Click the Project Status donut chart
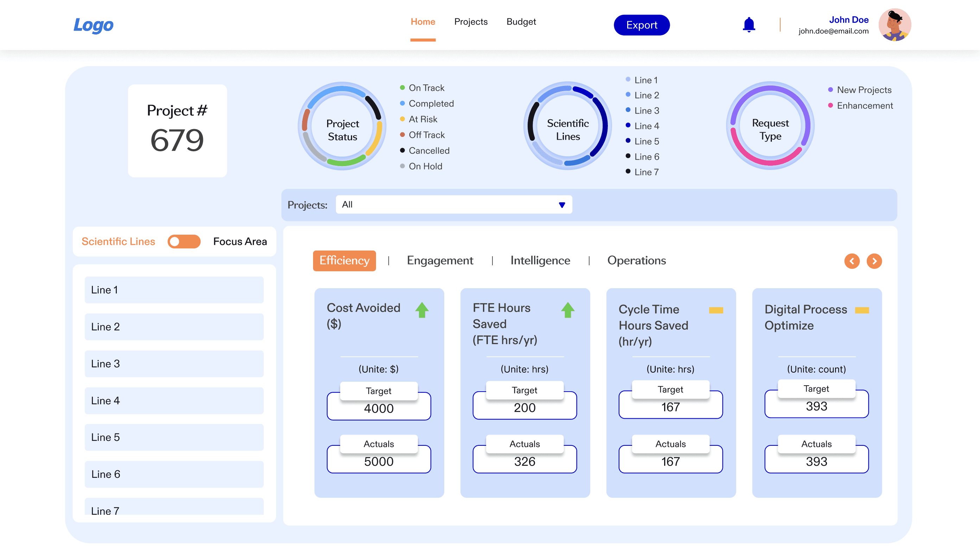Screen dimensions: 980x551 coord(342,126)
